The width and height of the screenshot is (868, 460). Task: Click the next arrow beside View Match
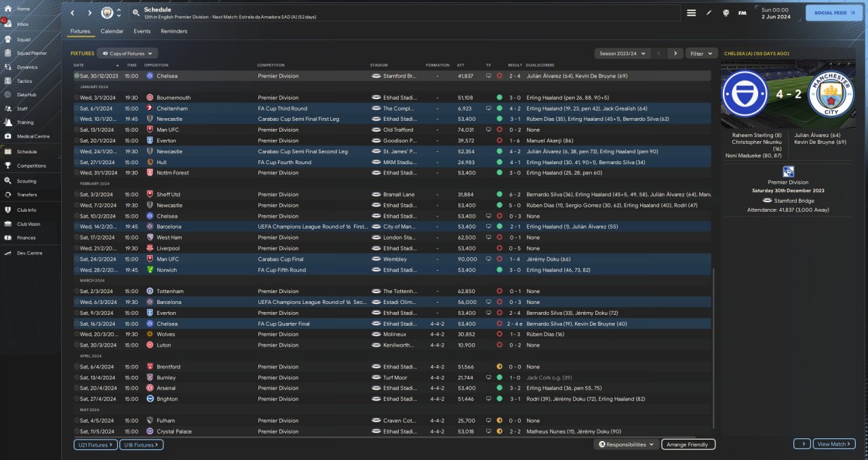point(802,444)
